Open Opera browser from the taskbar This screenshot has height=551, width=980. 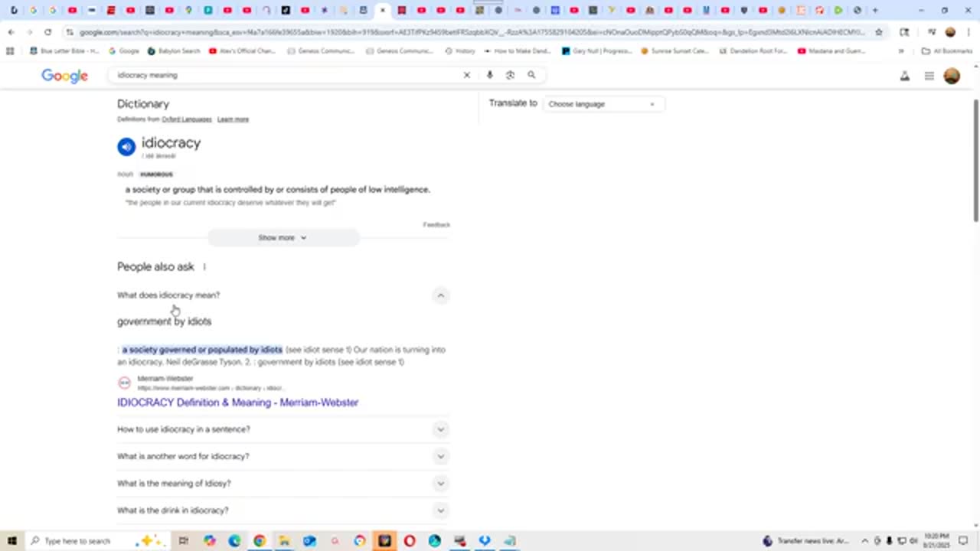pyautogui.click(x=410, y=540)
